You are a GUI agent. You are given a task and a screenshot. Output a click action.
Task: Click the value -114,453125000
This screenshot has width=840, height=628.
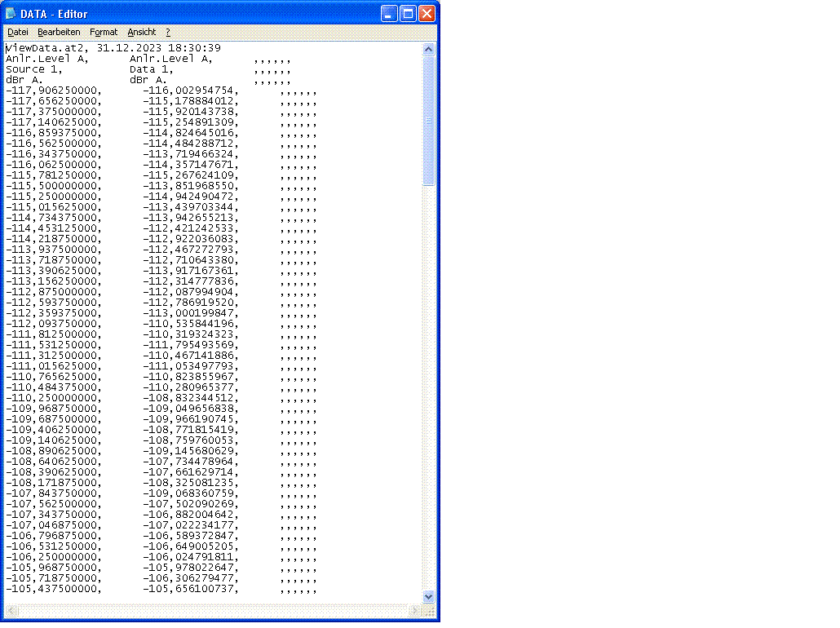53,228
